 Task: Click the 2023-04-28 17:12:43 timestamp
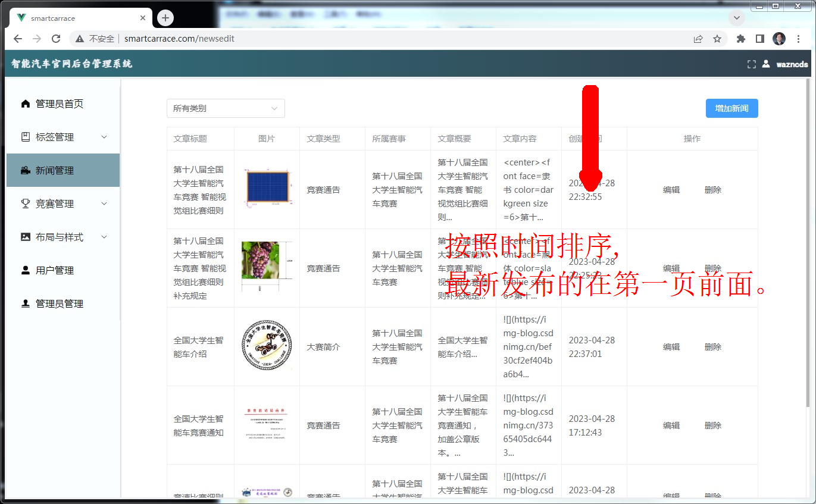tap(592, 425)
